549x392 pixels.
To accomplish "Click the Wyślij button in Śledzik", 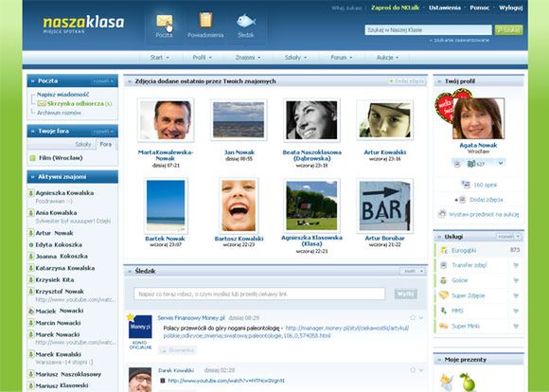I will pyautogui.click(x=406, y=294).
